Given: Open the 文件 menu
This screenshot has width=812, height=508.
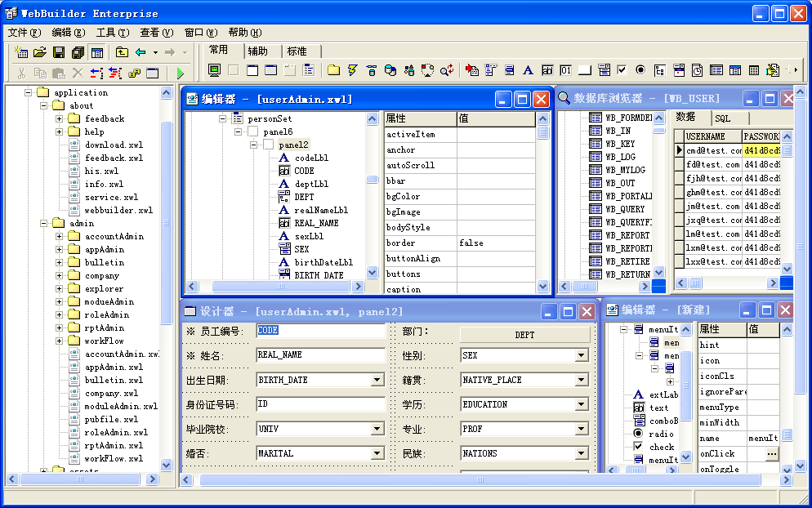Looking at the screenshot, I should (25, 33).
